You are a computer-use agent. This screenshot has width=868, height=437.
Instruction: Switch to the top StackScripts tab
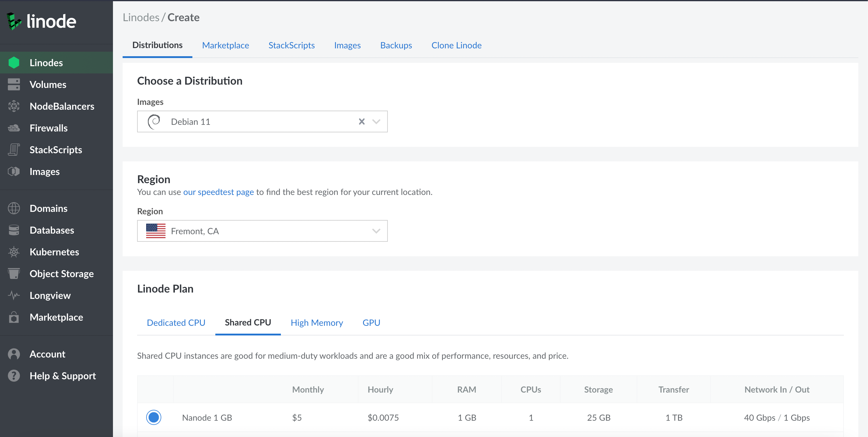(291, 45)
